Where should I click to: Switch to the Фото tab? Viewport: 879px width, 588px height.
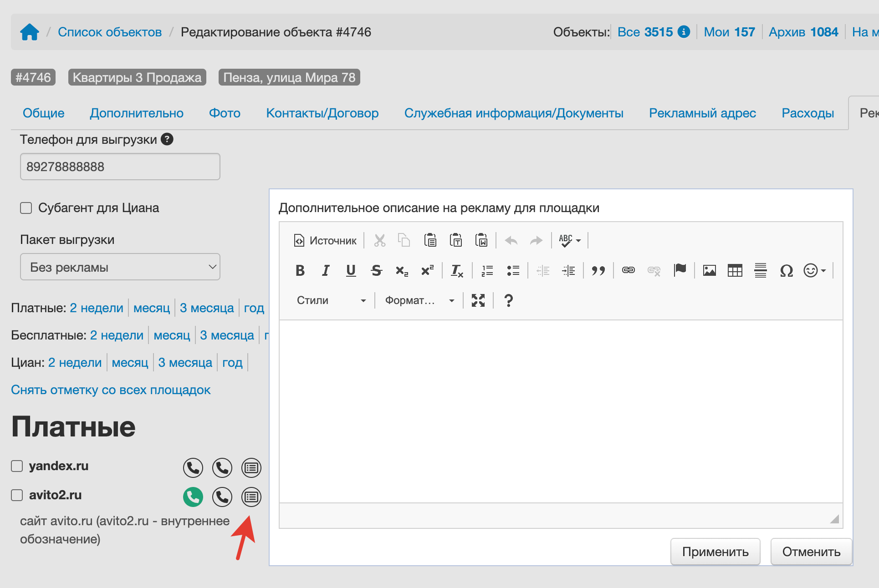[x=225, y=113]
